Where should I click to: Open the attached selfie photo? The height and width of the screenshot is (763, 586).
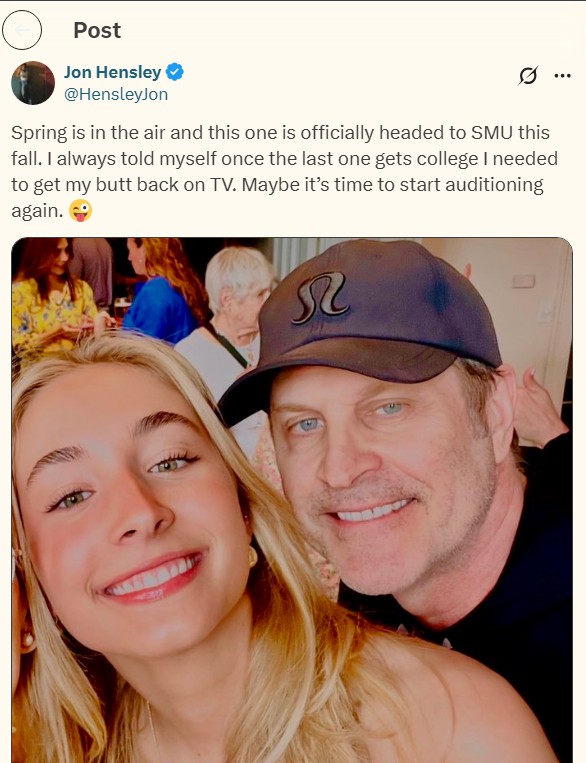coord(292,500)
